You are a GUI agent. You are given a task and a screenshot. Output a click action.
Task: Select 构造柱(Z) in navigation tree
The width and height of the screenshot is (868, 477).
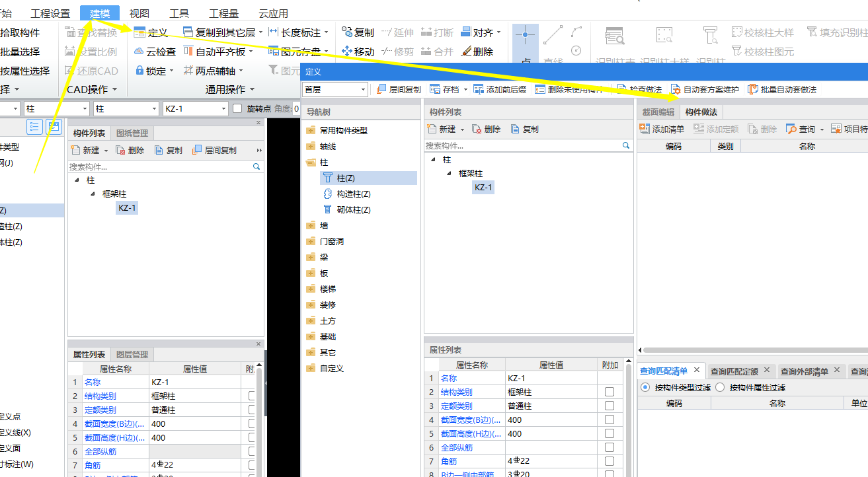click(x=348, y=194)
